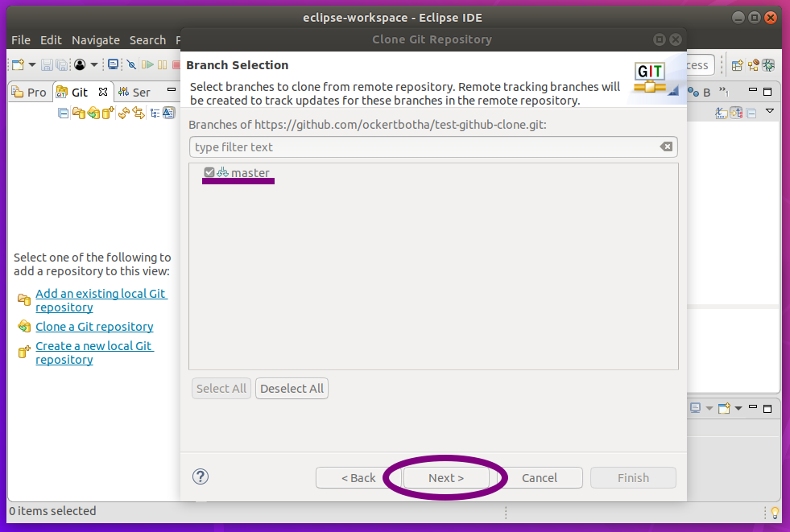Maximize the right-side Breakpoints view panel
This screenshot has width=790, height=532.
coord(767,92)
